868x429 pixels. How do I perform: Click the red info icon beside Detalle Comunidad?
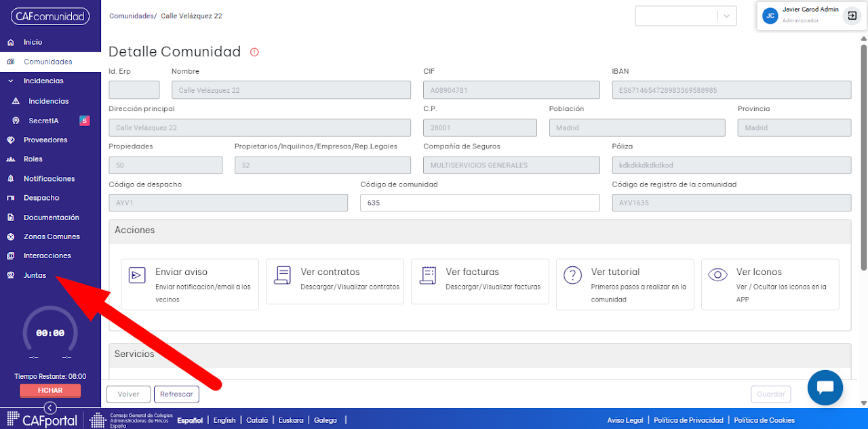point(255,52)
